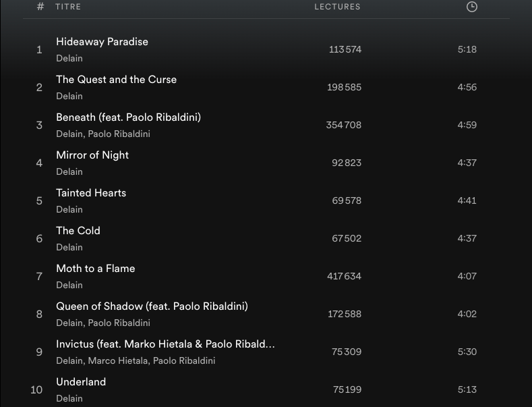This screenshot has width=532, height=407.
Task: Open the song The Quest and the Curse
Action: pos(116,80)
